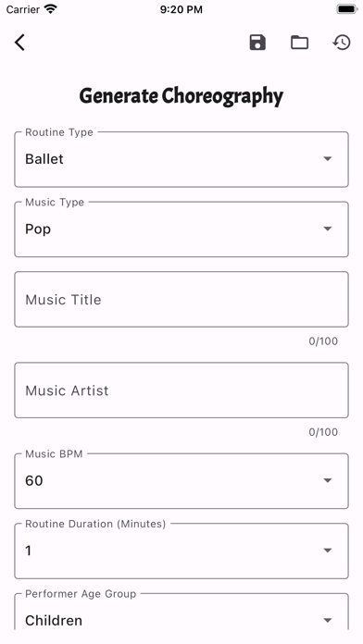This screenshot has height=644, width=363.
Task: Open the Music BPM dropdown arrow
Action: 327,480
